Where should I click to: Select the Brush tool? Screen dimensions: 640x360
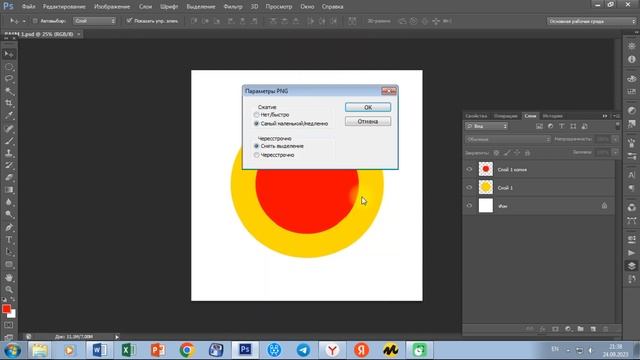pyautogui.click(x=9, y=141)
